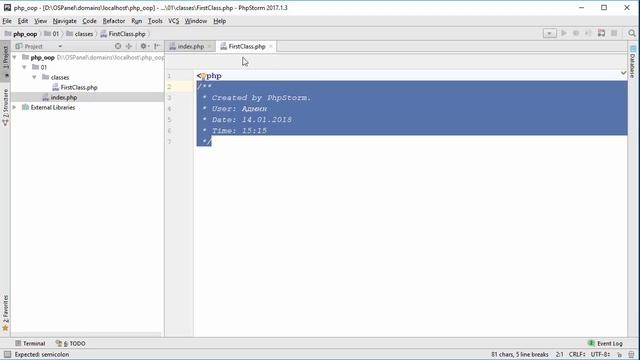
Task: Click line number 7 in the gutter
Action: (x=169, y=142)
